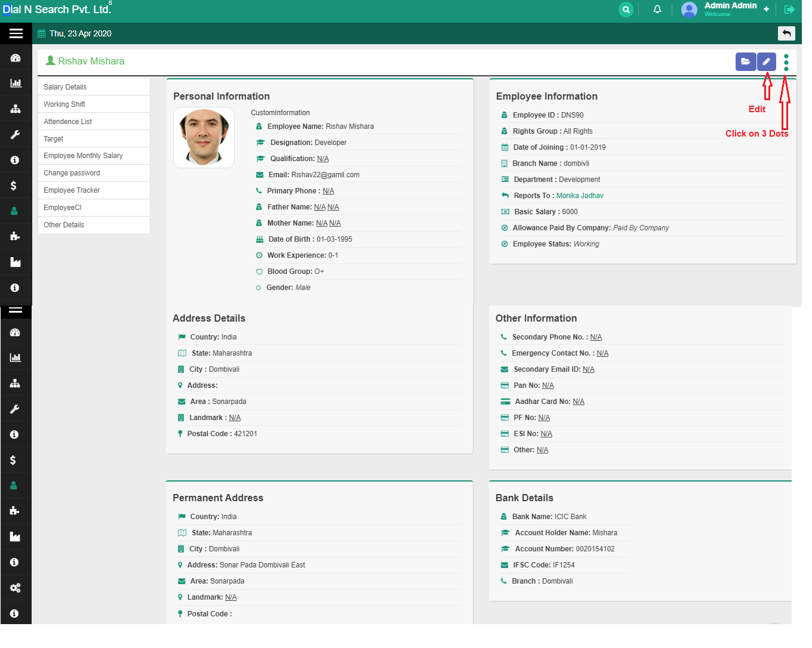Click the Monika Jadhav link
Screen dimensions: 812x648
click(579, 196)
